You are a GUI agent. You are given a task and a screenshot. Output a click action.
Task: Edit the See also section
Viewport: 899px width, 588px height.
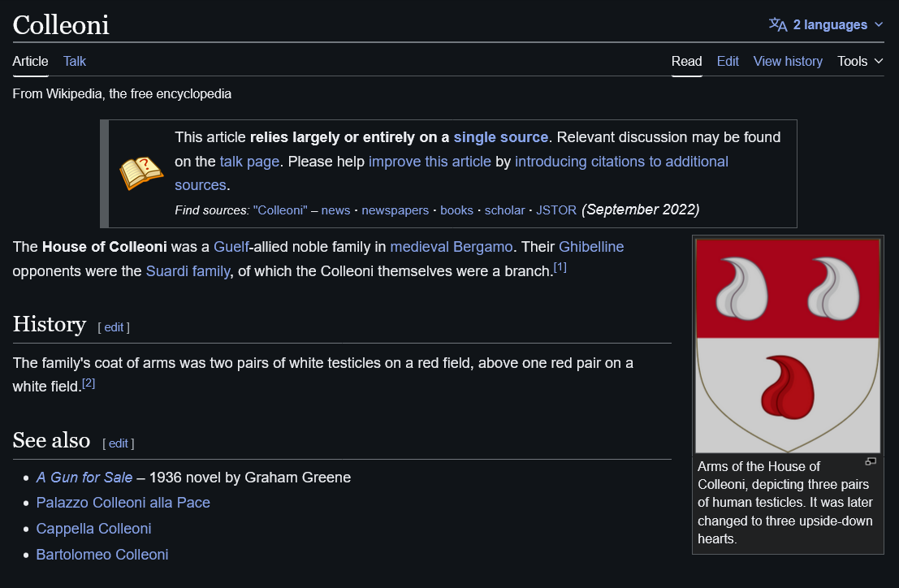118,443
